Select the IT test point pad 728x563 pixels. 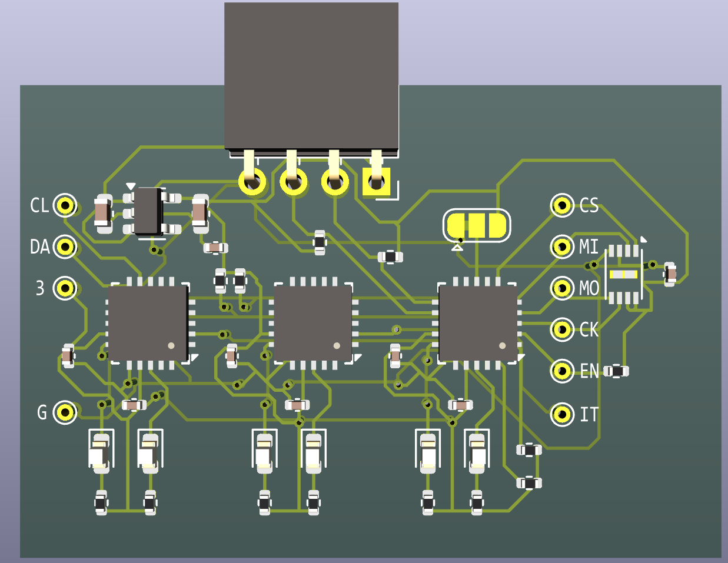click(562, 415)
